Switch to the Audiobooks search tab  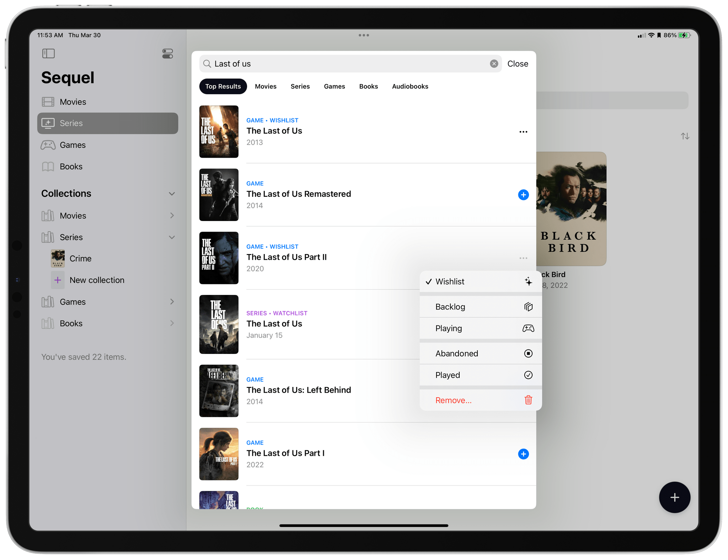click(x=410, y=86)
